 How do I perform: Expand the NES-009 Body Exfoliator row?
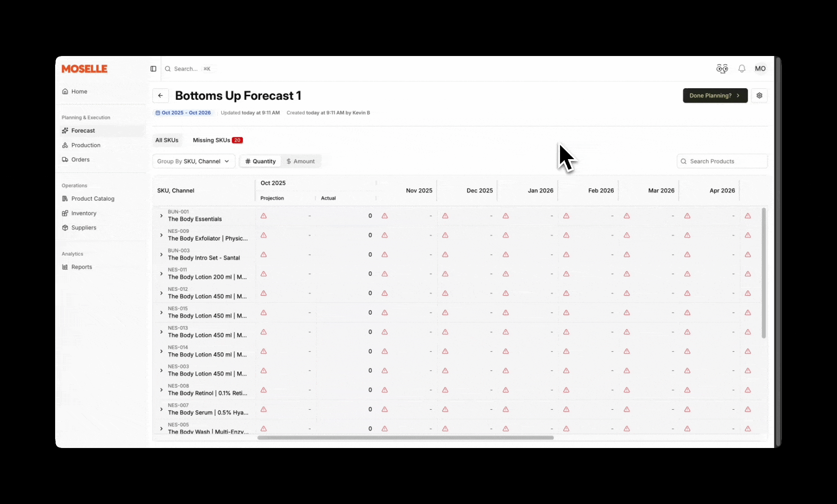point(161,235)
